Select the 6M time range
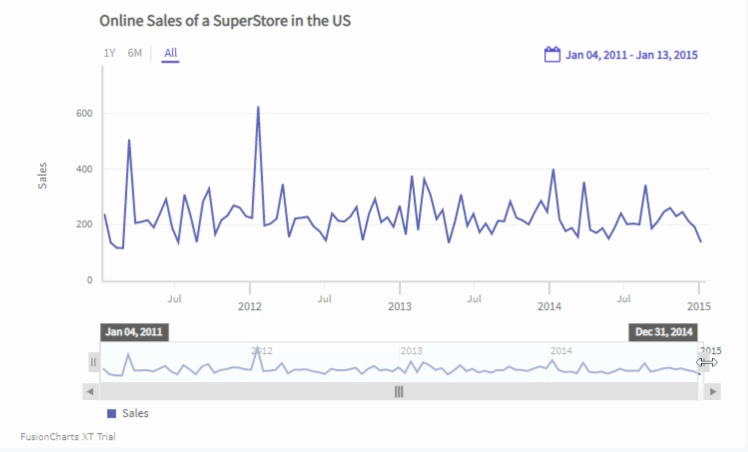748x452 pixels. pos(134,53)
